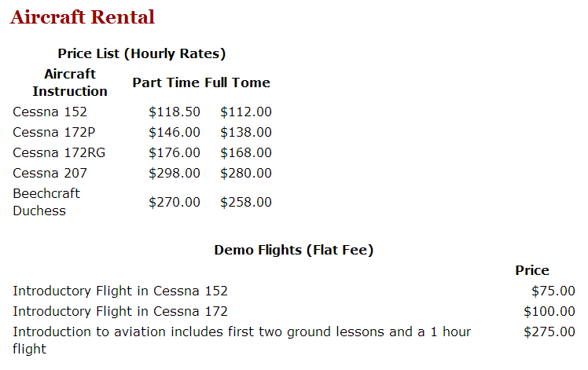
Task: Click the $275.00 introduction to aviation price
Action: point(549,332)
